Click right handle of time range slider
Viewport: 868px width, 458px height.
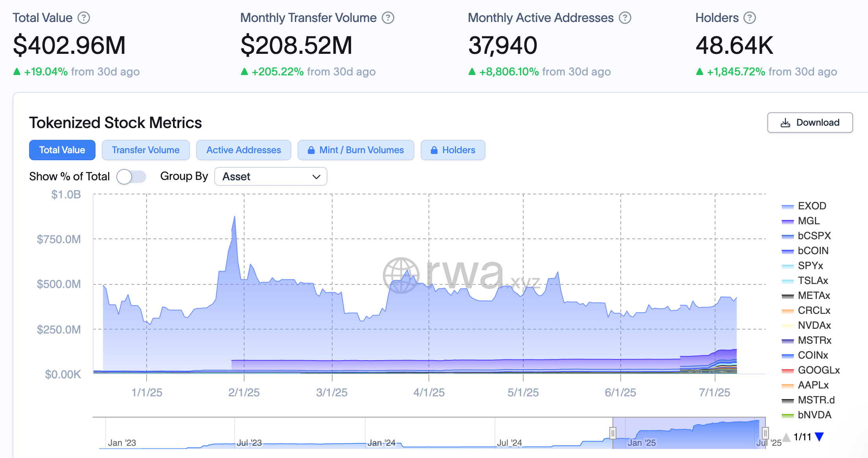[765, 433]
